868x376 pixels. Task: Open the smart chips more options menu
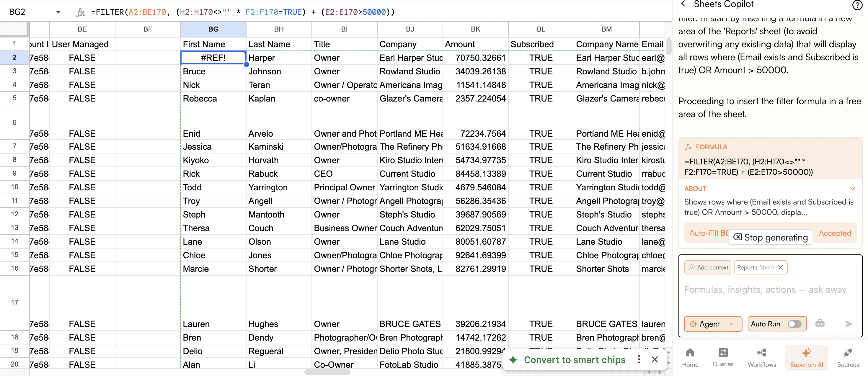639,359
